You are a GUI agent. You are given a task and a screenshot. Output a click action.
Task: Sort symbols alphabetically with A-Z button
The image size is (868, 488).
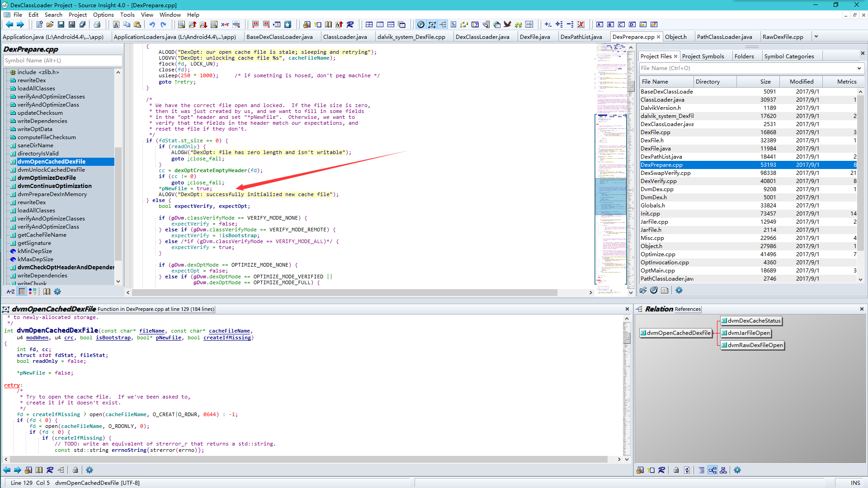click(10, 291)
